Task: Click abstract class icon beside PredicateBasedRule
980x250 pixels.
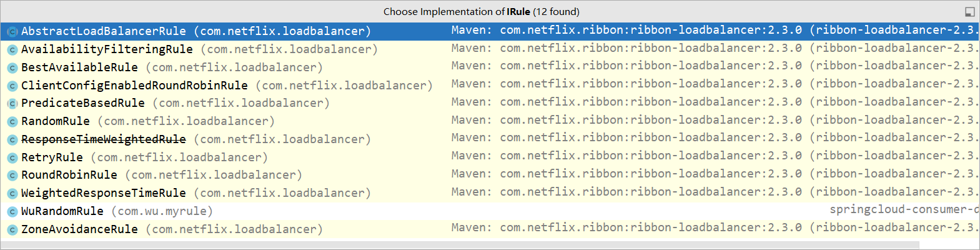Action: point(12,103)
